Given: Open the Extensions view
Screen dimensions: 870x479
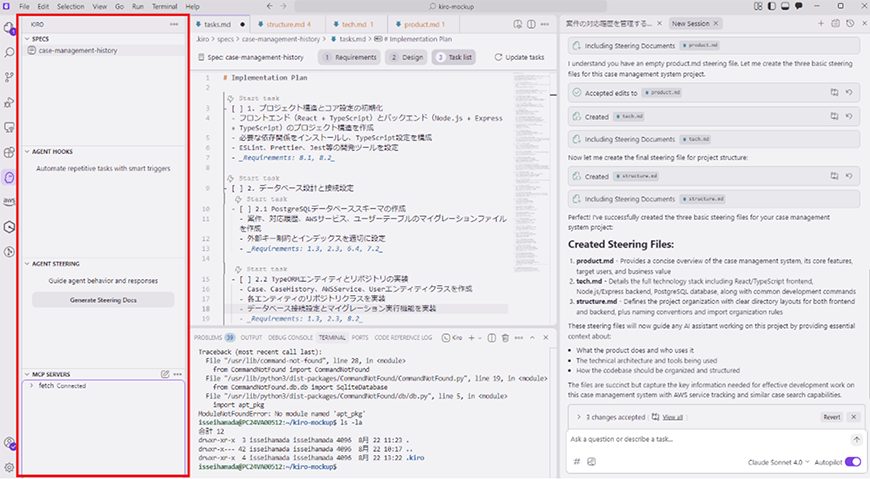Looking at the screenshot, I should pyautogui.click(x=9, y=152).
